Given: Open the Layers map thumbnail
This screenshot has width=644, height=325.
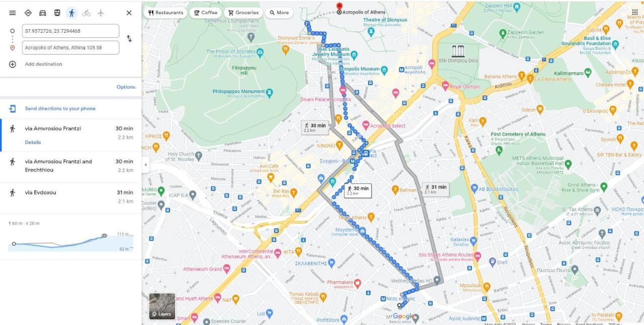Looking at the screenshot, I should click(162, 306).
